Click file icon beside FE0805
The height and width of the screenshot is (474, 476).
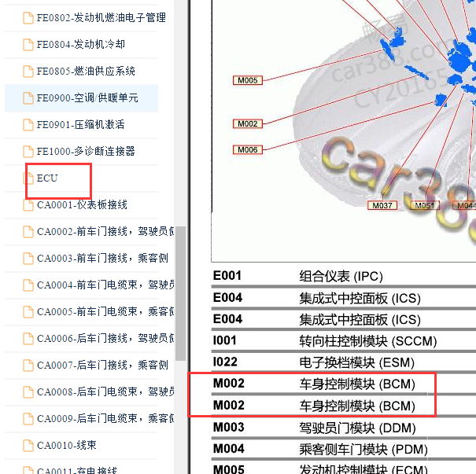point(28,72)
